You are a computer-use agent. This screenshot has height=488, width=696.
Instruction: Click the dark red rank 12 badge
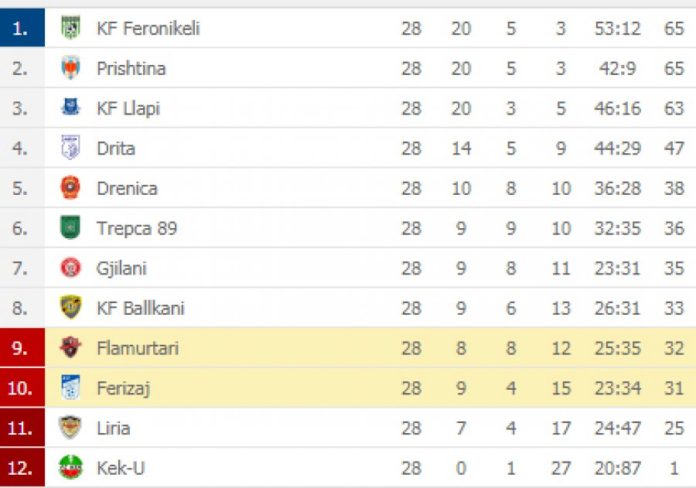click(x=22, y=467)
